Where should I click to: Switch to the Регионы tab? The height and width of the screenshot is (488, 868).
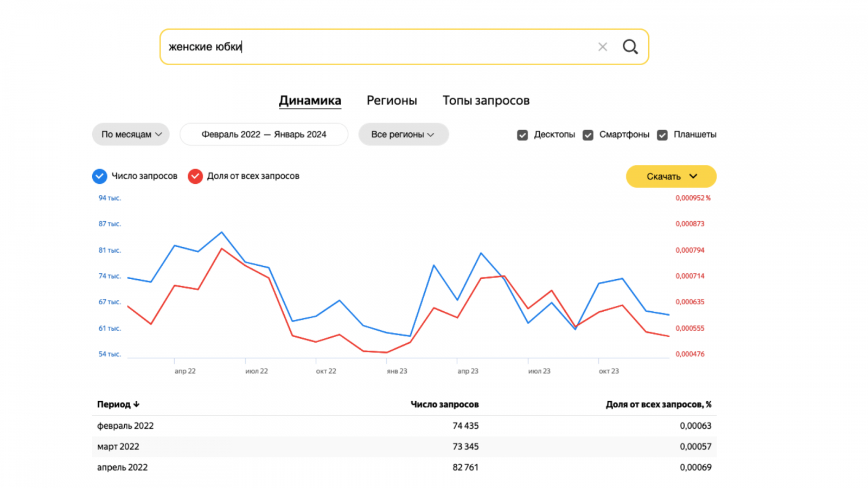click(x=392, y=100)
